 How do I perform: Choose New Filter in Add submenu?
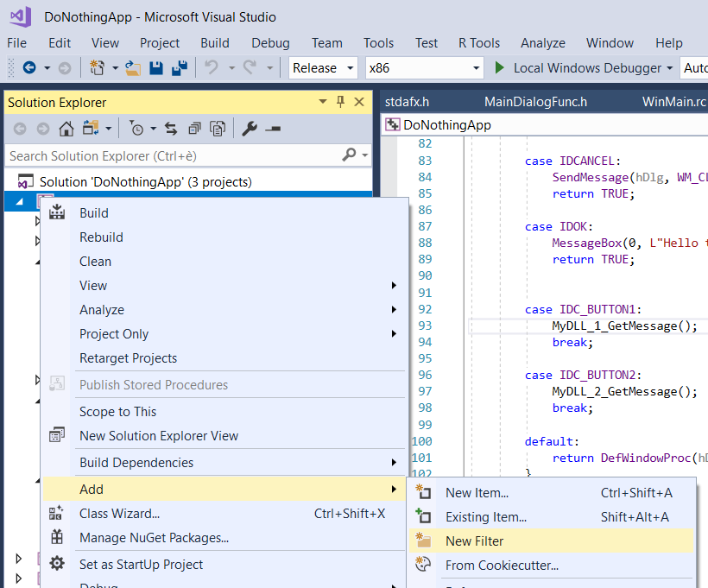[x=552, y=541]
